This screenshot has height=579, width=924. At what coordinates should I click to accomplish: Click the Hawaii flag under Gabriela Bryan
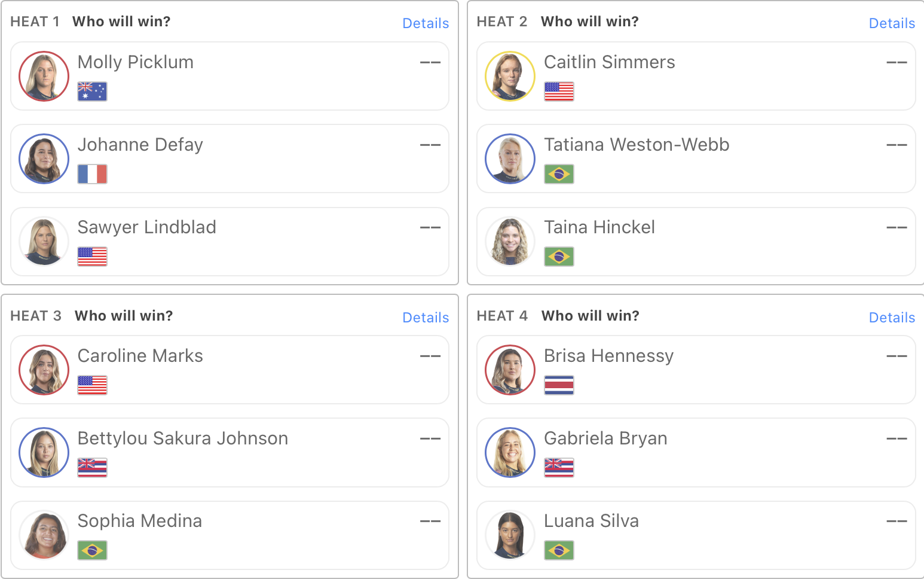point(559,468)
